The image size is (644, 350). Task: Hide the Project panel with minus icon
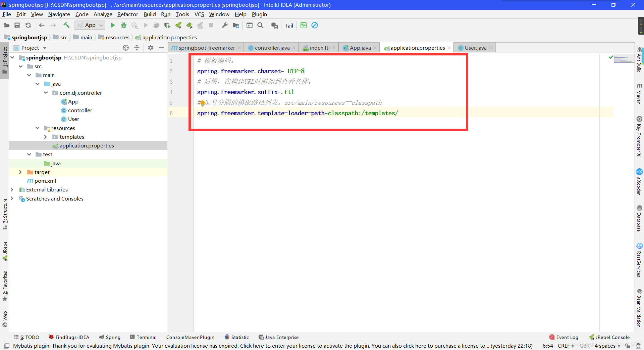point(161,48)
